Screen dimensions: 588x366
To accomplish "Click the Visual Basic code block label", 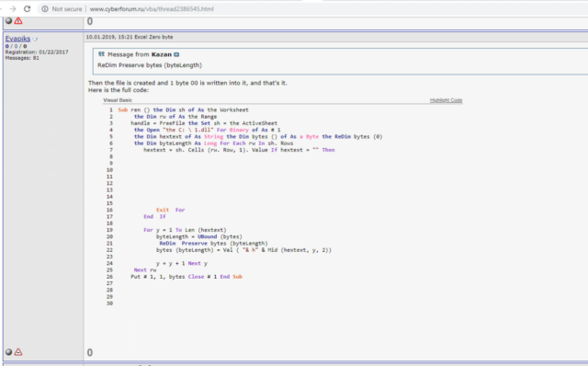I will coord(118,100).
